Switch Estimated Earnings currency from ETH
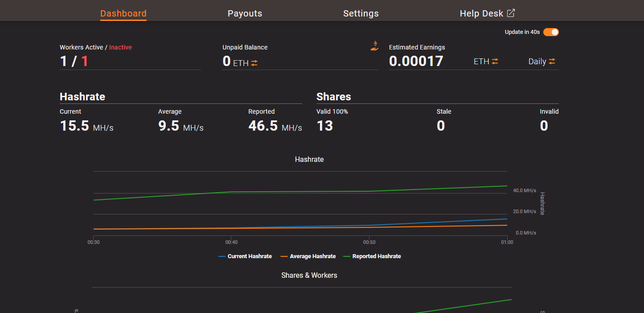This screenshot has height=313, width=644. point(481,62)
